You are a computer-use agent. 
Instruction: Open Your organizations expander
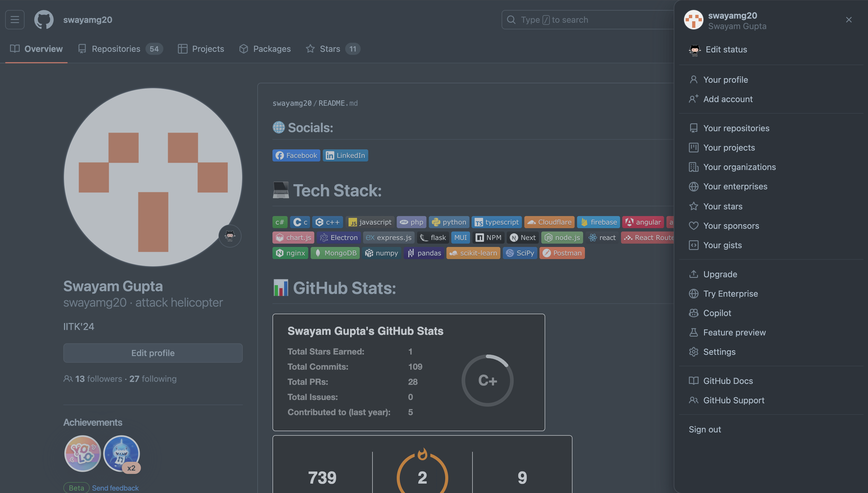(739, 167)
